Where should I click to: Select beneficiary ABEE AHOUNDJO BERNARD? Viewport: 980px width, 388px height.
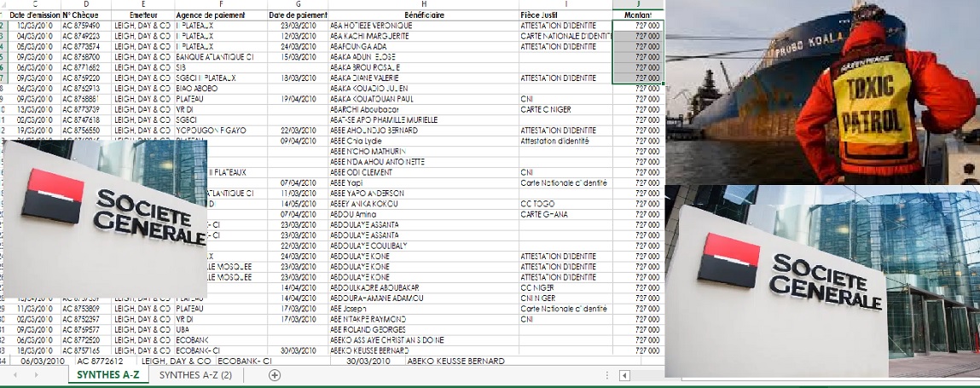(424, 130)
